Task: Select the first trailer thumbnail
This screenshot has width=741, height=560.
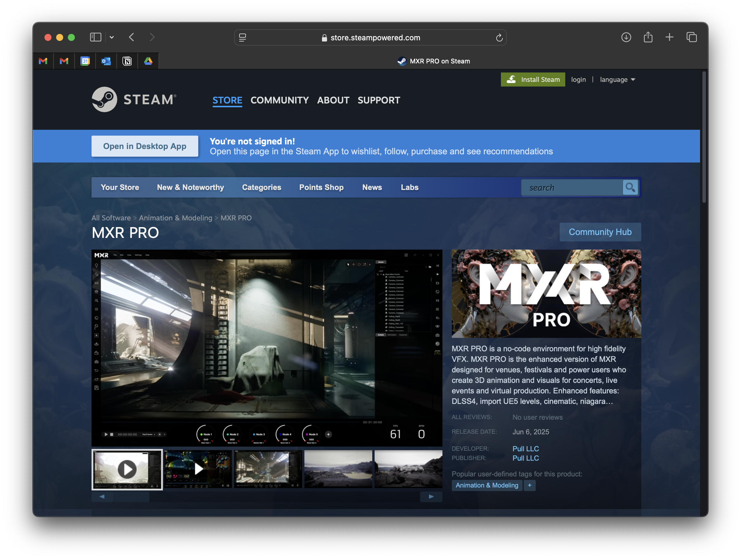Action: [x=127, y=469]
